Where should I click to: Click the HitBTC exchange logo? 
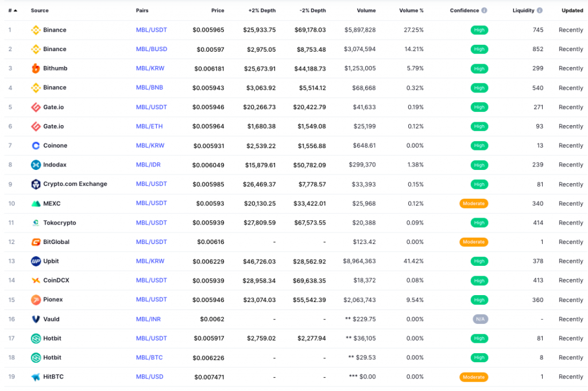(36, 377)
